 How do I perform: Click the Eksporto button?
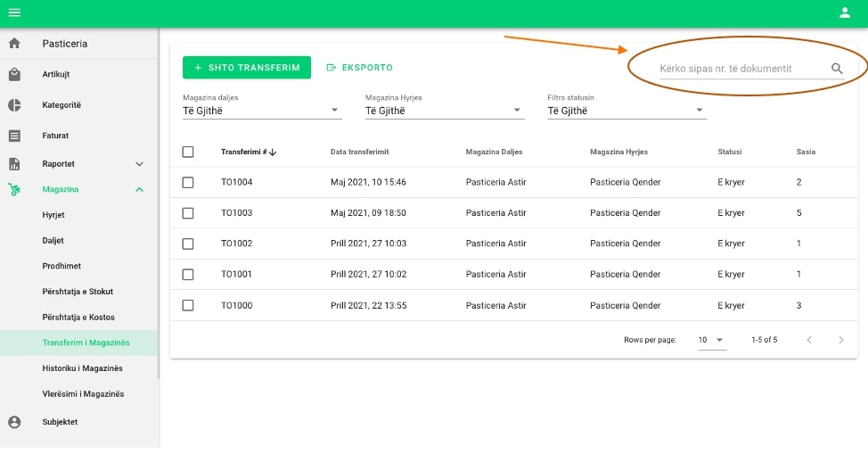click(360, 68)
